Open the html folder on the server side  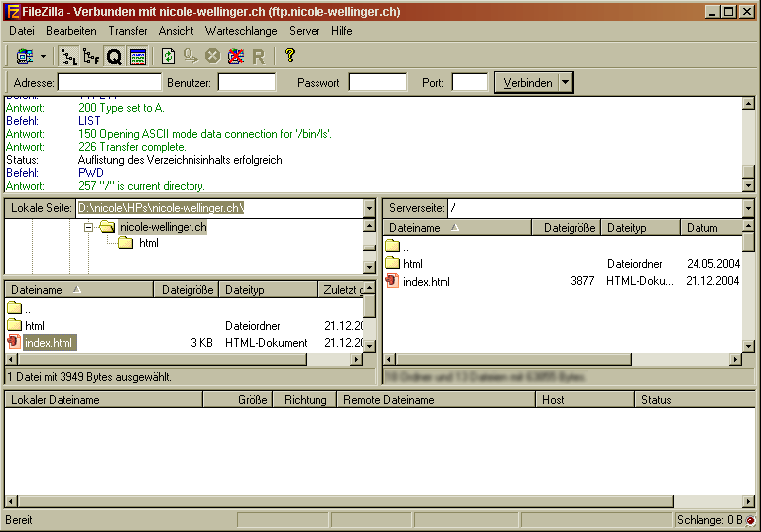point(412,264)
